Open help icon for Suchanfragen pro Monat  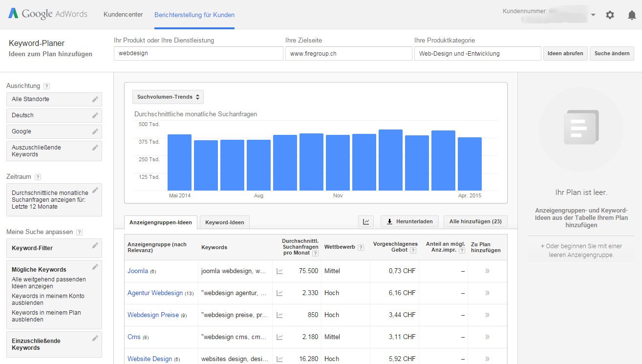315,254
